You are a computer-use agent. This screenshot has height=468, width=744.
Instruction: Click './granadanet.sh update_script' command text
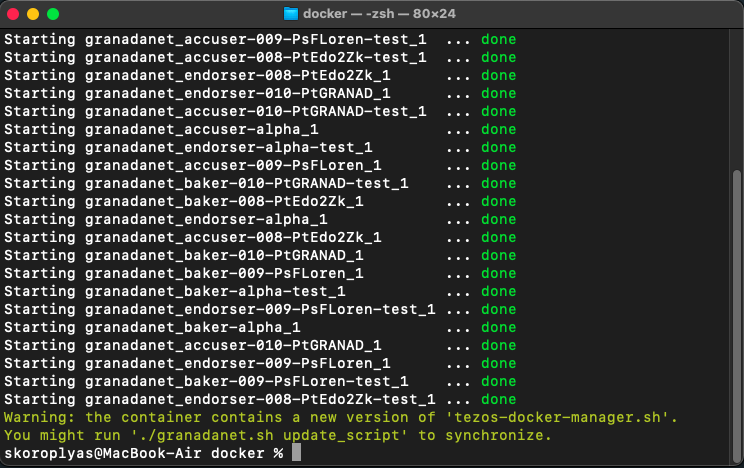coord(269,436)
